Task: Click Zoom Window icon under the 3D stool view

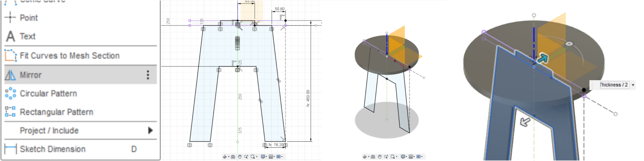Action: pyautogui.click(x=392, y=157)
